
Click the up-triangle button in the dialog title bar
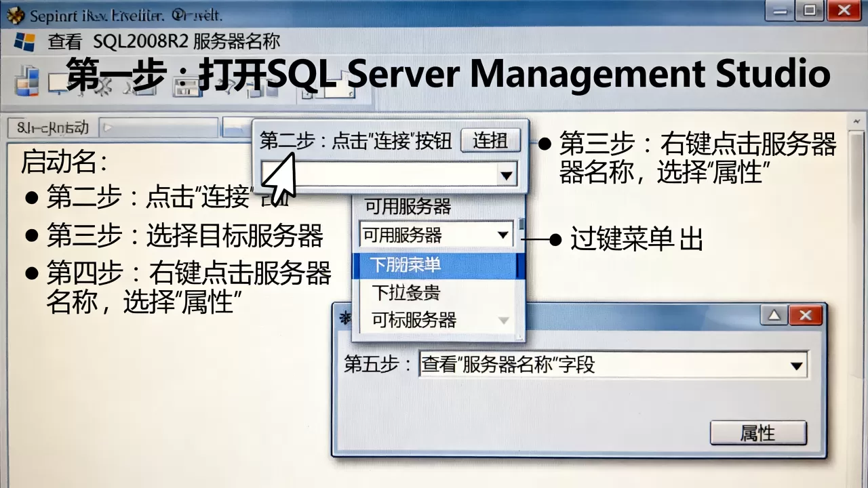pos(774,315)
